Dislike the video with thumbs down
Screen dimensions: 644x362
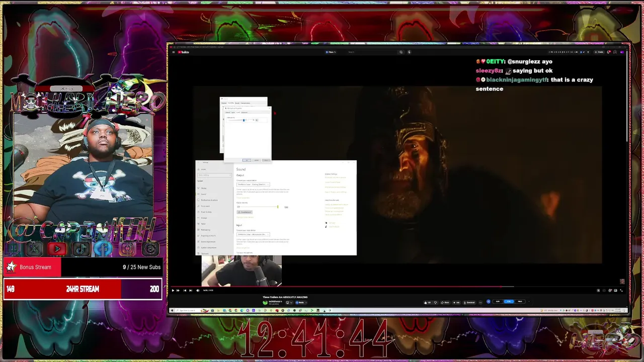tap(435, 302)
